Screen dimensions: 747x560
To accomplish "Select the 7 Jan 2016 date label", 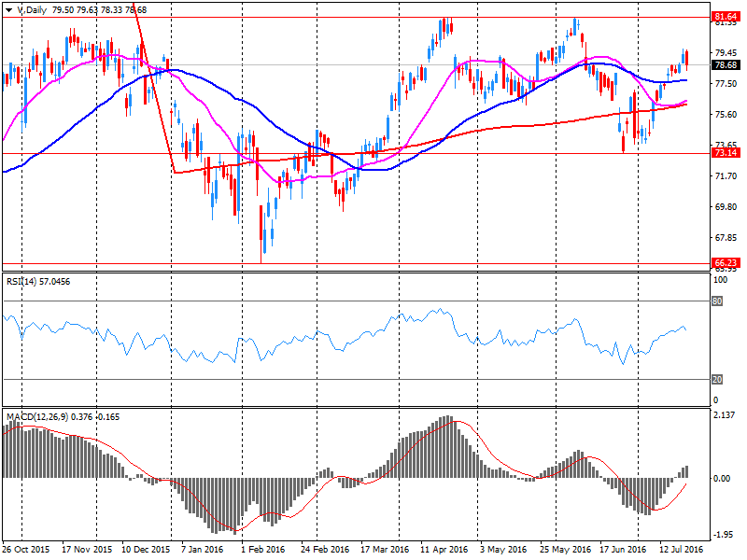I will (202, 549).
